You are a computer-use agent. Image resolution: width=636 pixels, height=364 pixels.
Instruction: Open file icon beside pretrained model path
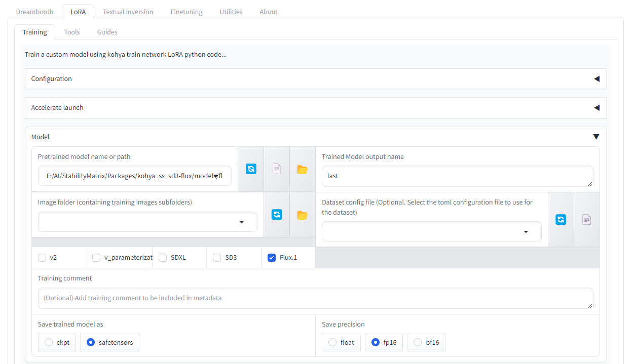[277, 169]
